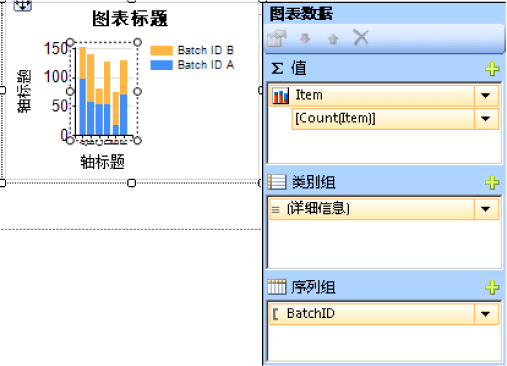The width and height of the screenshot is (507, 366).
Task: Click the 图表标题 chart title
Action: (130, 18)
